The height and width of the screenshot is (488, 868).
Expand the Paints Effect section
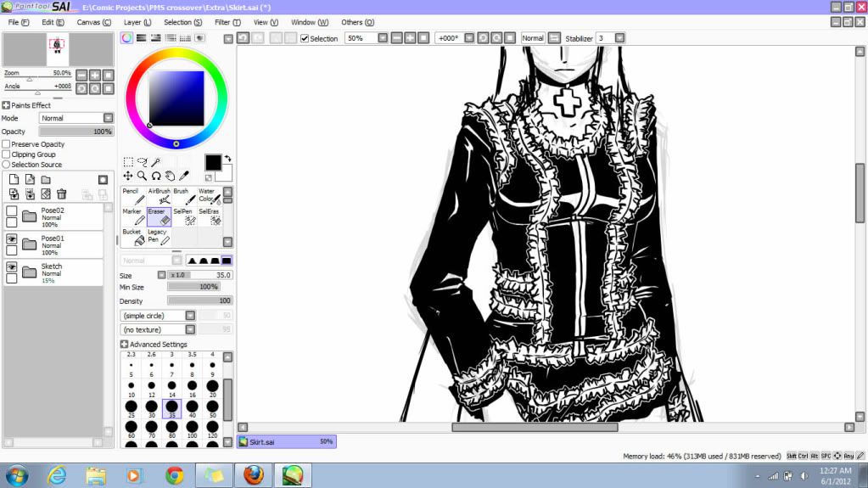[6, 105]
